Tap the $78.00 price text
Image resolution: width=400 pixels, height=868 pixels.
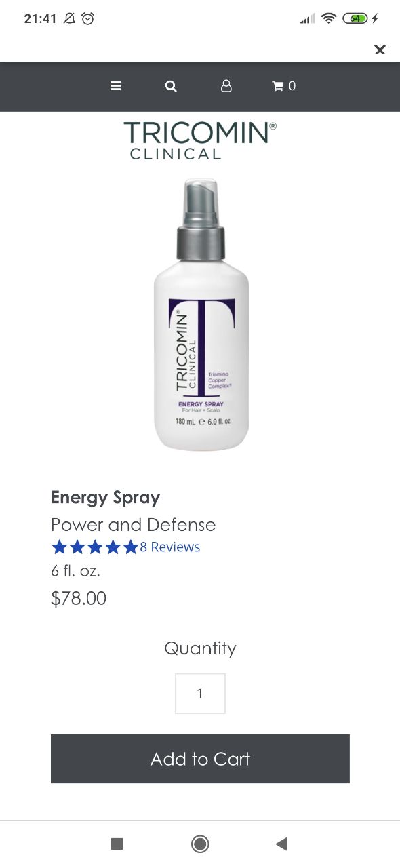click(79, 598)
